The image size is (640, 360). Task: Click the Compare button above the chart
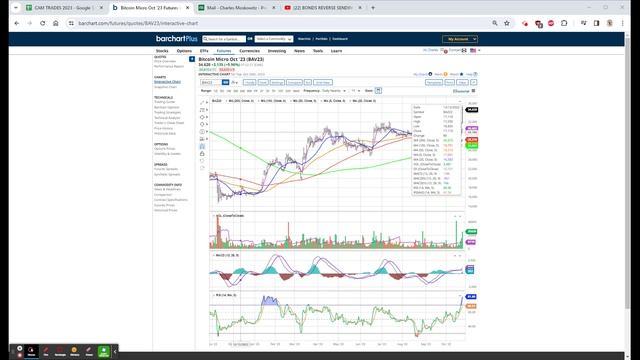point(294,82)
